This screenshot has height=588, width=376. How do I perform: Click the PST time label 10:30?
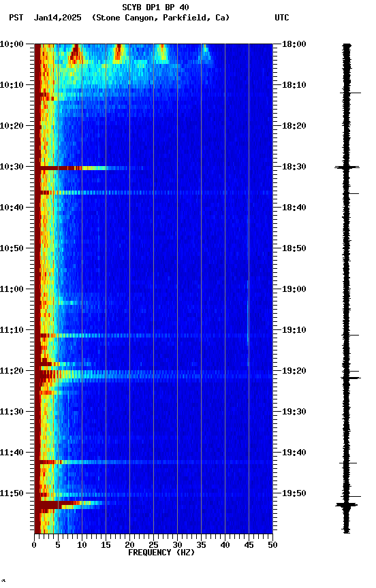(12, 167)
